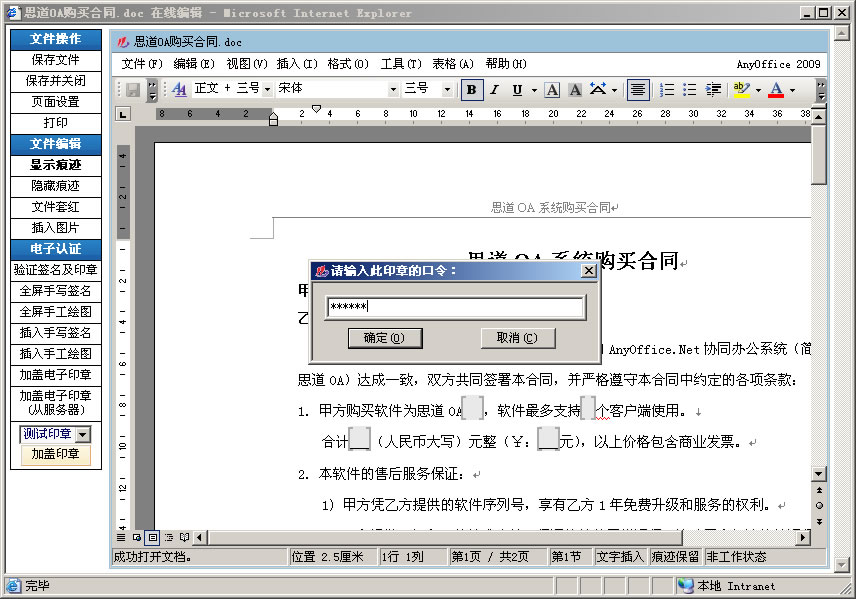The height and width of the screenshot is (599, 856).
Task: Click 全屏手写签名 in sidebar
Action: pos(56,291)
